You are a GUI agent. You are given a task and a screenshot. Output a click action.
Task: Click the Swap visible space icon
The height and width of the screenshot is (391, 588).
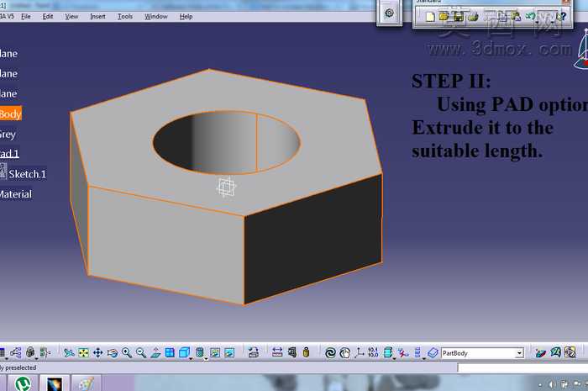[x=229, y=352]
